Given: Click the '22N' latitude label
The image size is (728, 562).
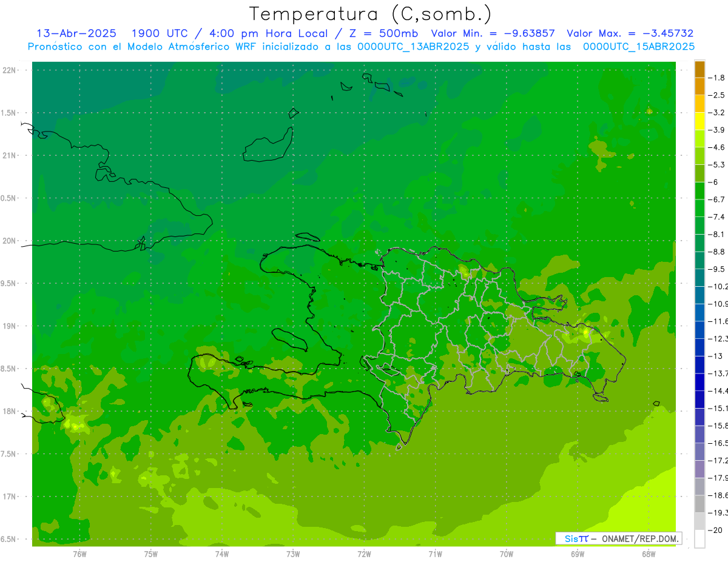Looking at the screenshot, I should point(9,70).
